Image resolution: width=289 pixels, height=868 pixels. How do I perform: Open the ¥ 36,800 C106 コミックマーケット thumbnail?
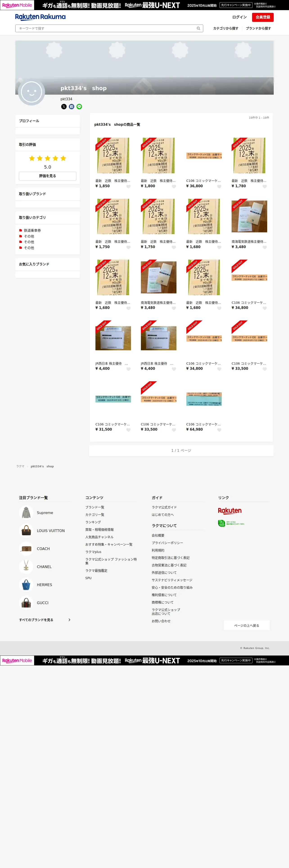[x=204, y=155]
